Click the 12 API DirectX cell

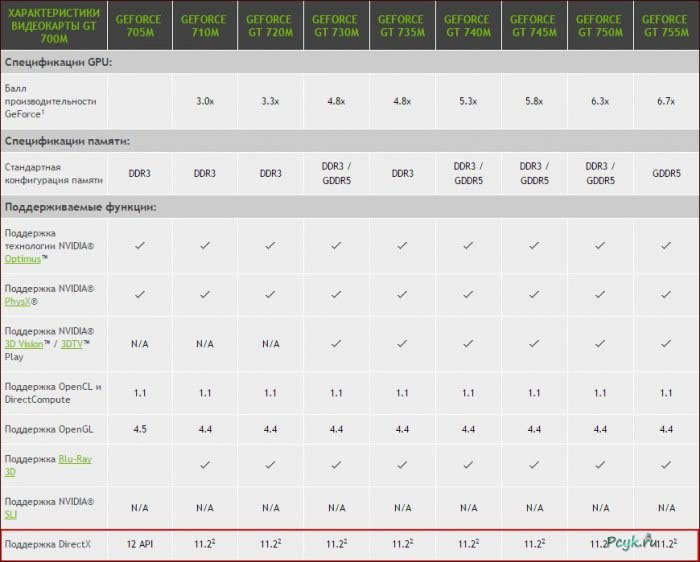140,544
